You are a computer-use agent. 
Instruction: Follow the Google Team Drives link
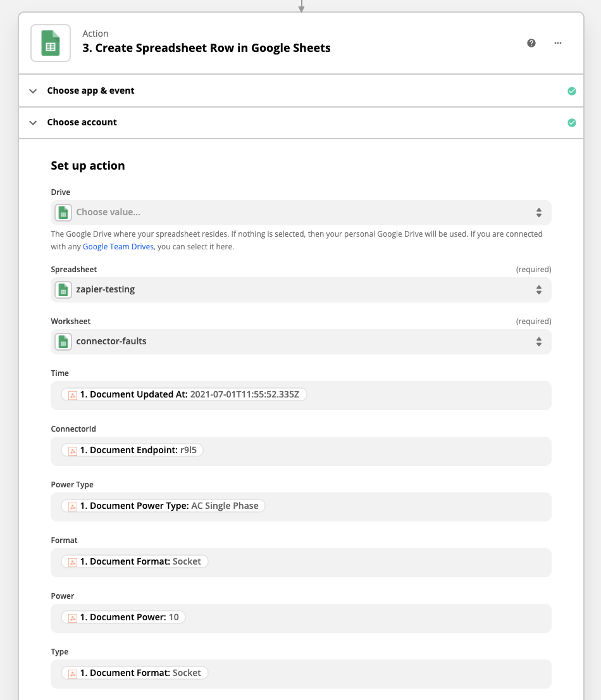point(118,247)
